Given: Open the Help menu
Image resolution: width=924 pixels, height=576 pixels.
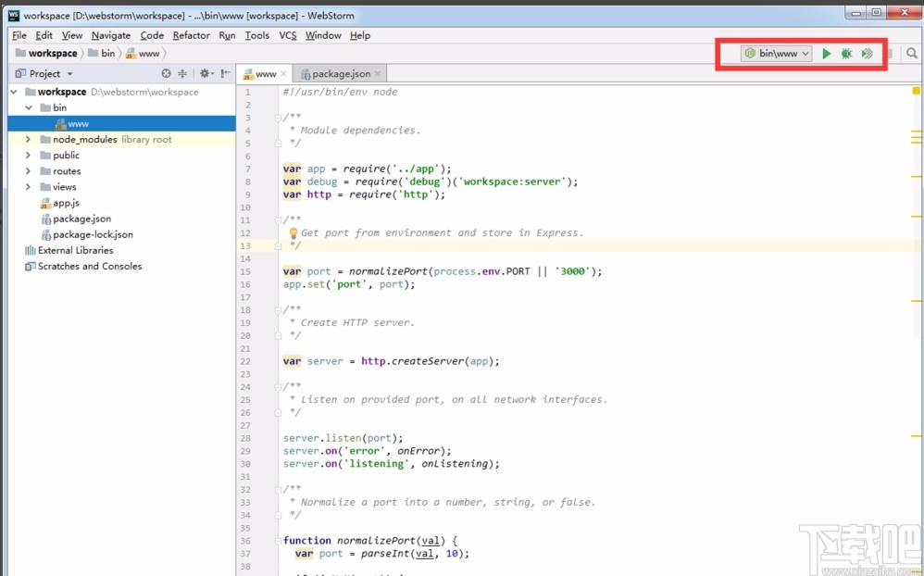Looking at the screenshot, I should 359,35.
